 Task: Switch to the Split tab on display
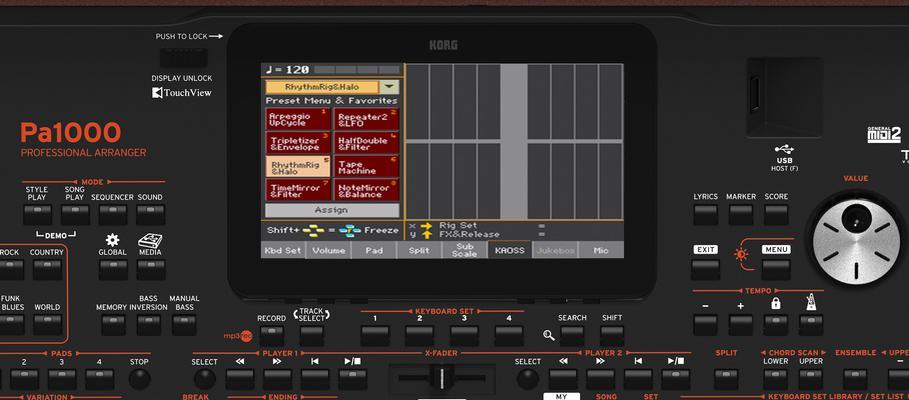[419, 250]
